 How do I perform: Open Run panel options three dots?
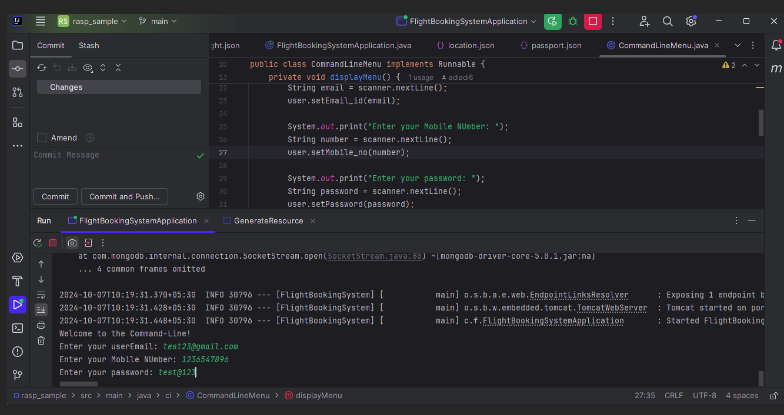point(736,220)
